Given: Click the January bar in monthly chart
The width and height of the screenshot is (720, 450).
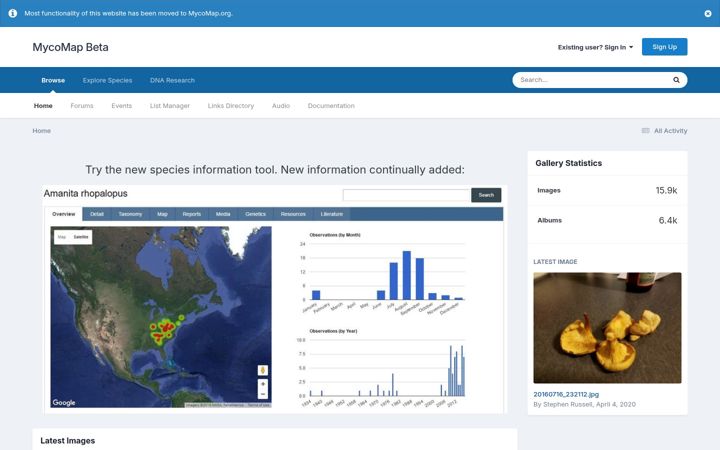Looking at the screenshot, I should (316, 295).
